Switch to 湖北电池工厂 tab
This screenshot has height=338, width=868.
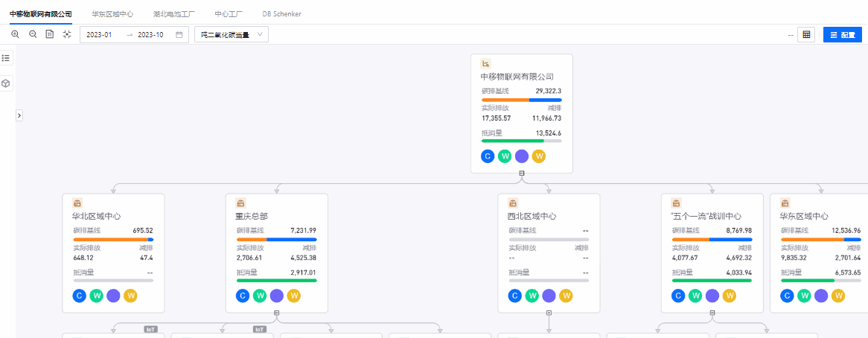173,14
